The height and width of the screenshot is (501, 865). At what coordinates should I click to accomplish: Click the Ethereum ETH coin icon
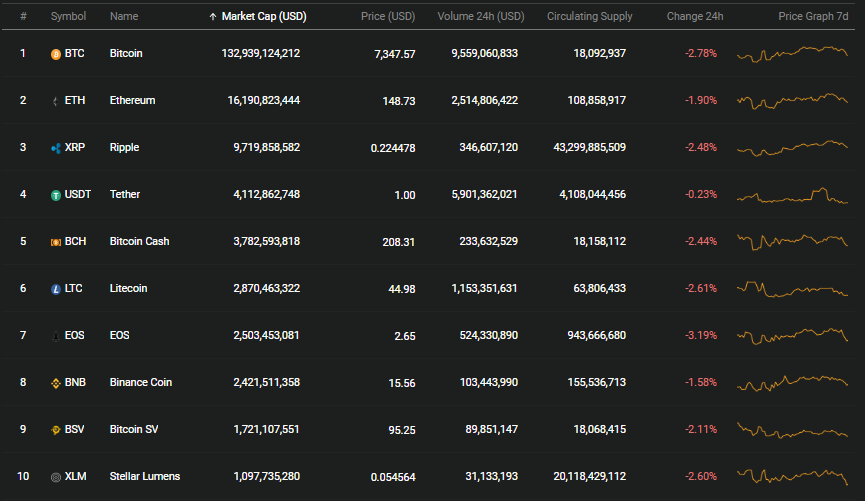point(56,101)
